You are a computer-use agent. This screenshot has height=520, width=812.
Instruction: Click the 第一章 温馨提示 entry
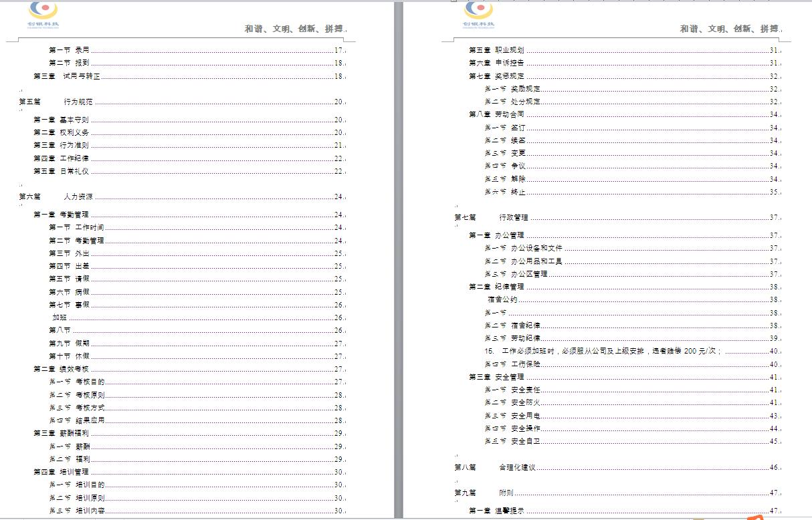tap(496, 511)
